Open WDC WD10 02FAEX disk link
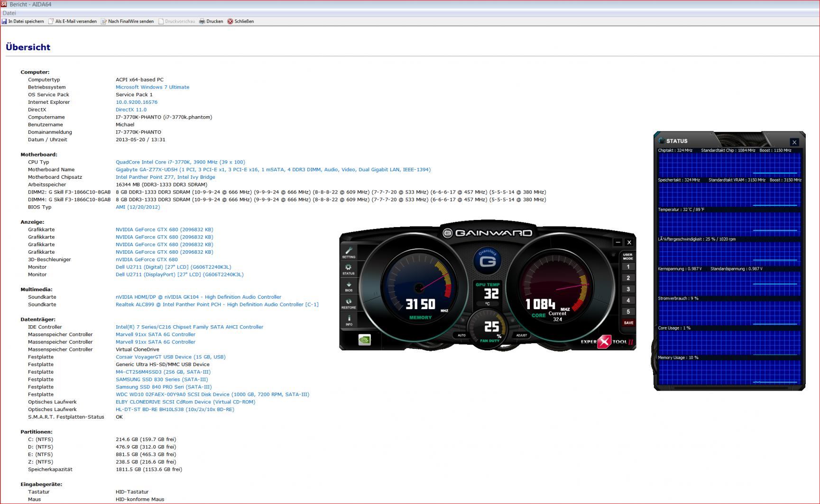The height and width of the screenshot is (504, 820). pos(212,394)
